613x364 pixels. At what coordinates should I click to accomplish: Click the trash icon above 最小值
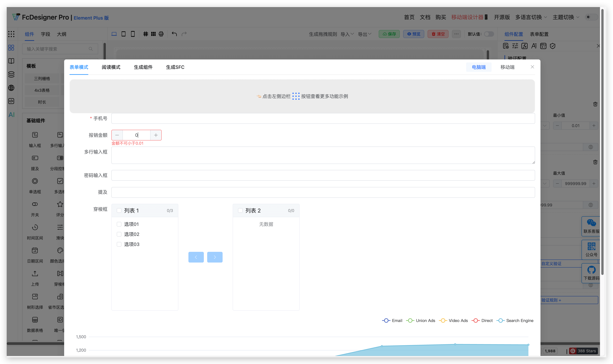(x=595, y=104)
